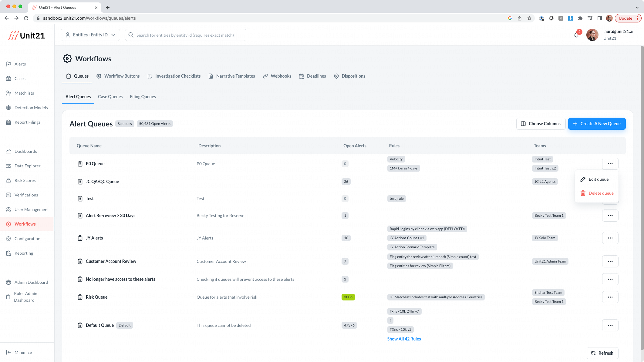Viewport: 644px width, 362px height.
Task: Bookmark page with star icon
Action: click(x=529, y=18)
